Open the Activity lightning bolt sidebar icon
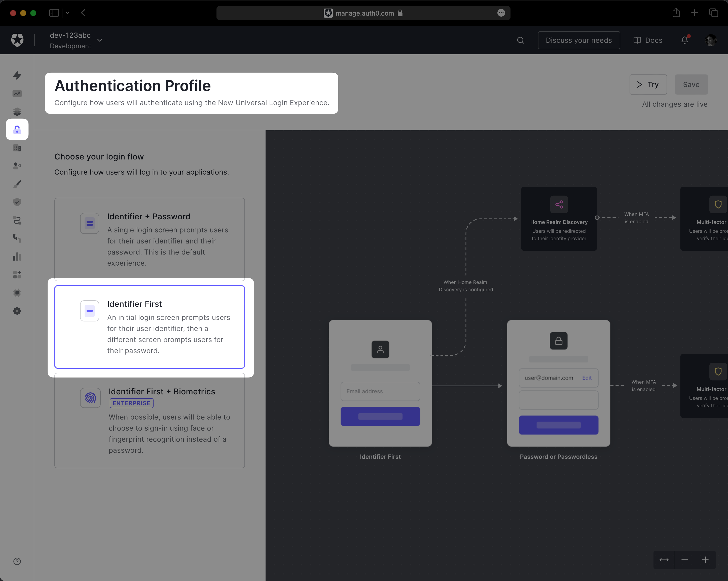728x581 pixels. click(17, 75)
